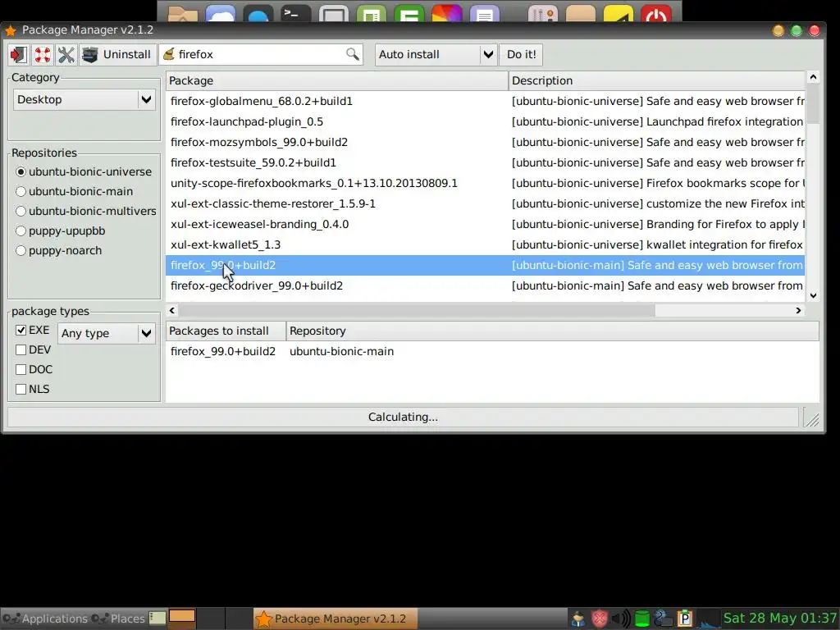Open the Applications menu
The height and width of the screenshot is (630, 840).
point(45,619)
